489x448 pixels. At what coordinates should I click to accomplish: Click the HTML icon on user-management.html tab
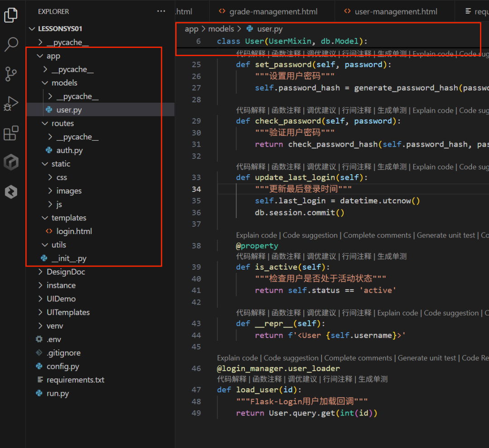(x=347, y=11)
